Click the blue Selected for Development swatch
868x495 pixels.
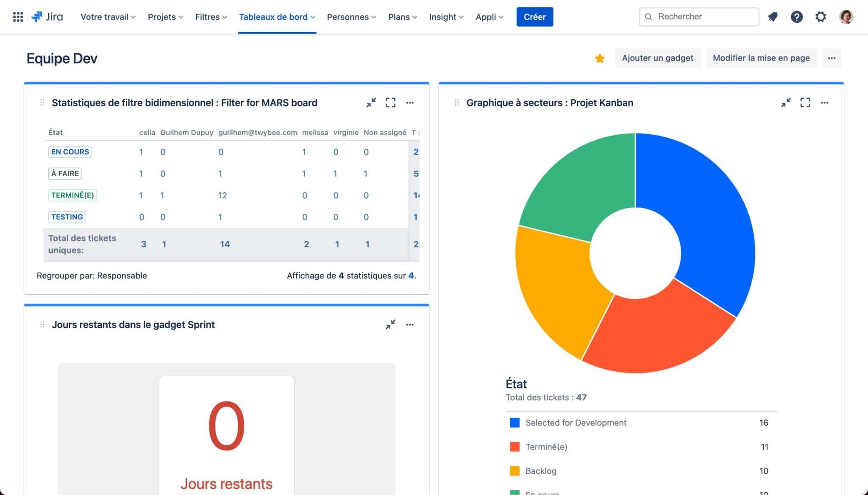pos(515,423)
